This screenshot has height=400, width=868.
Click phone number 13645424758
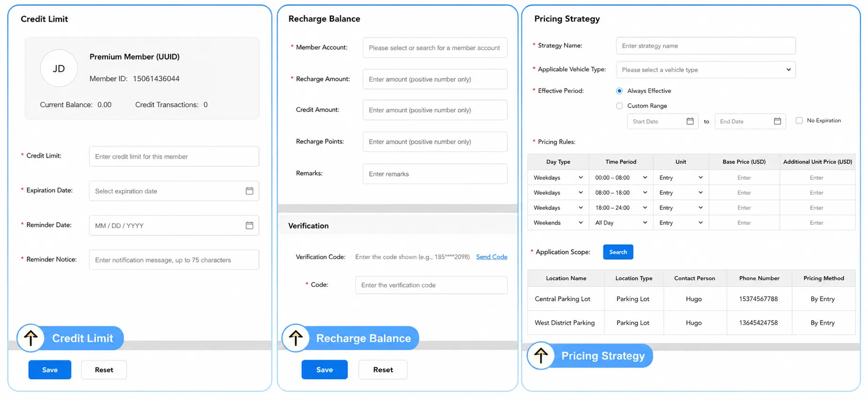[759, 323]
